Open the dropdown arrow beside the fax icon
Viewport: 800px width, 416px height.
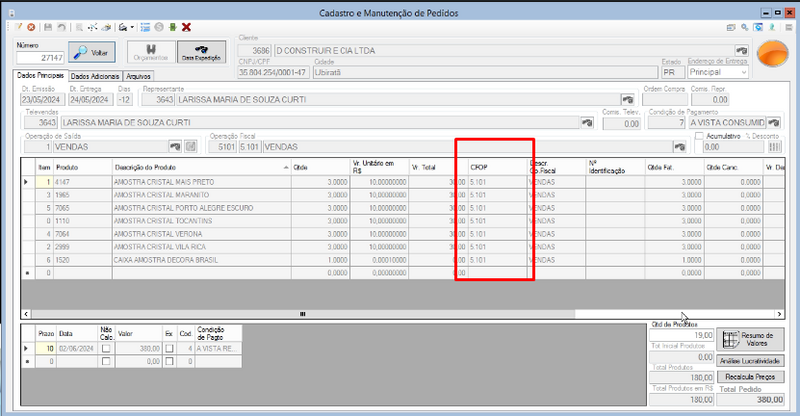[132, 27]
